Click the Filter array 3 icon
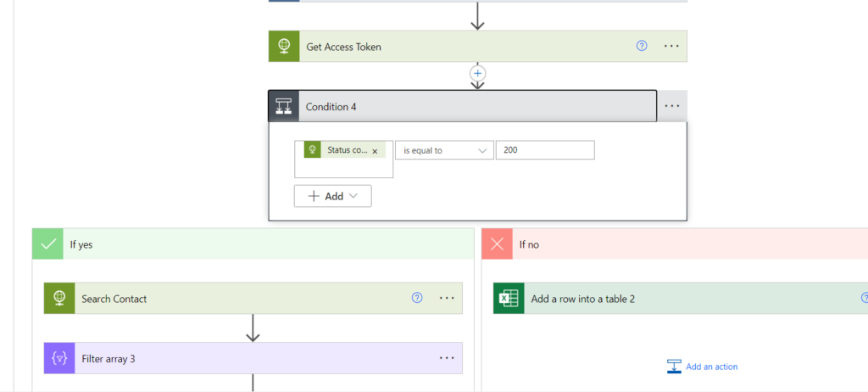The image size is (868, 392). [x=59, y=358]
